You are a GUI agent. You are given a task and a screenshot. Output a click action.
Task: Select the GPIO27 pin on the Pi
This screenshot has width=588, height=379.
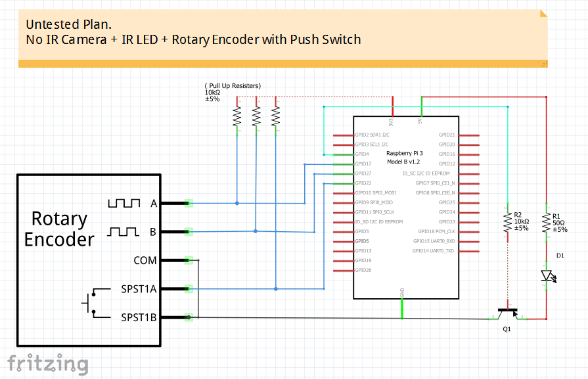(x=344, y=174)
